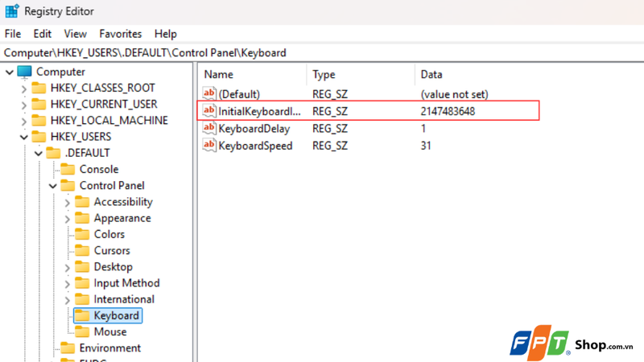This screenshot has width=644, height=362.
Task: Collapse the Control Panel key
Action: 53,186
